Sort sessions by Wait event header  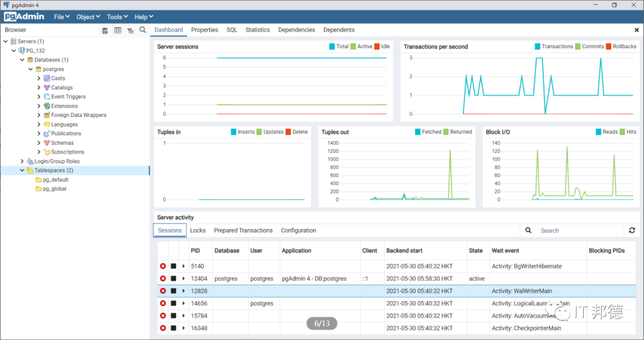pos(505,251)
